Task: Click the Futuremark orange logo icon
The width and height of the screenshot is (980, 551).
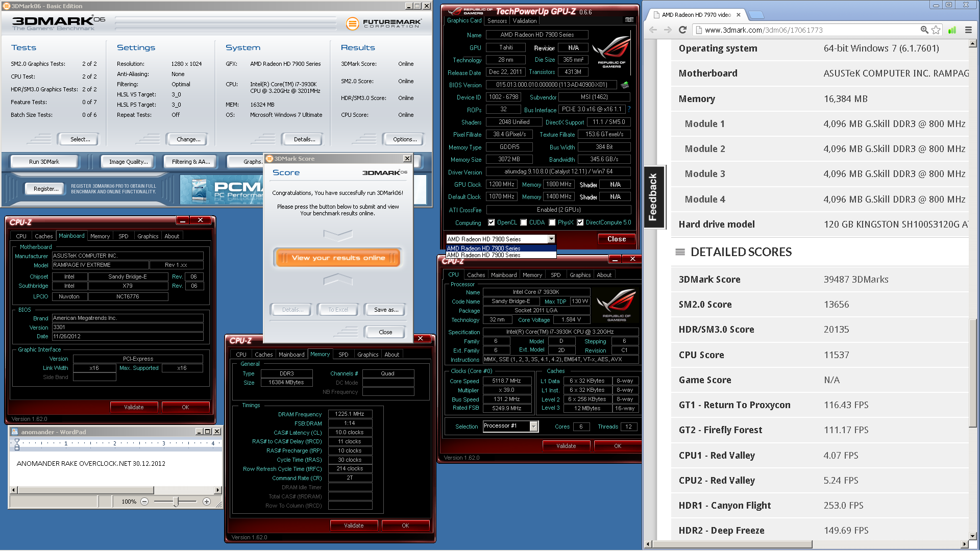Action: (x=352, y=23)
